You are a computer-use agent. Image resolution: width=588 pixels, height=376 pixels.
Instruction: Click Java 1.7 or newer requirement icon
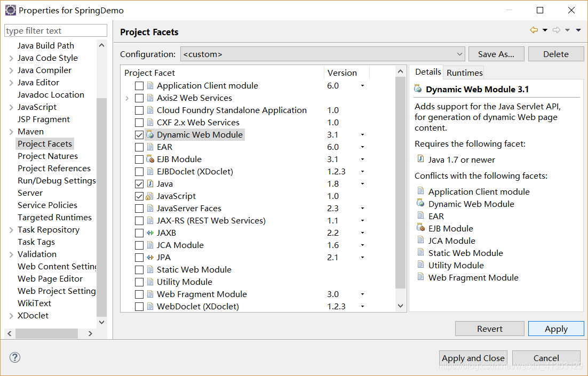421,159
